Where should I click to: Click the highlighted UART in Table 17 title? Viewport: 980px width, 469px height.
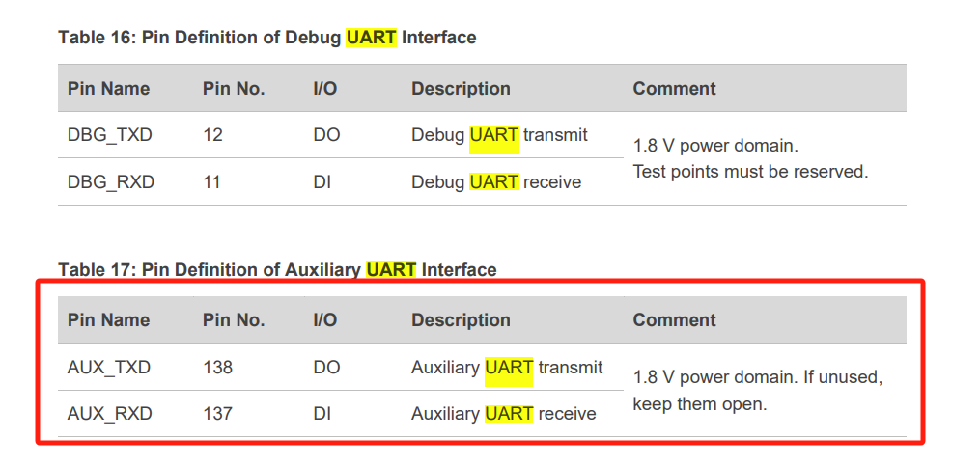pyautogui.click(x=391, y=269)
